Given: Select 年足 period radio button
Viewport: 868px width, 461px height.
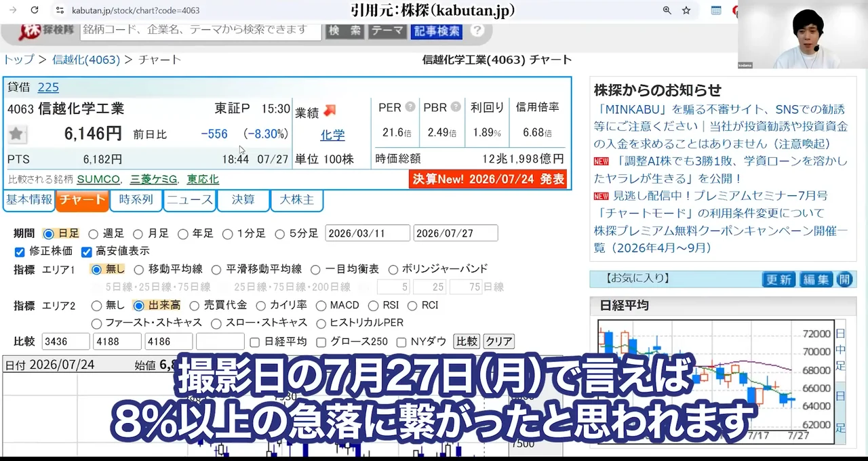Looking at the screenshot, I should [182, 234].
